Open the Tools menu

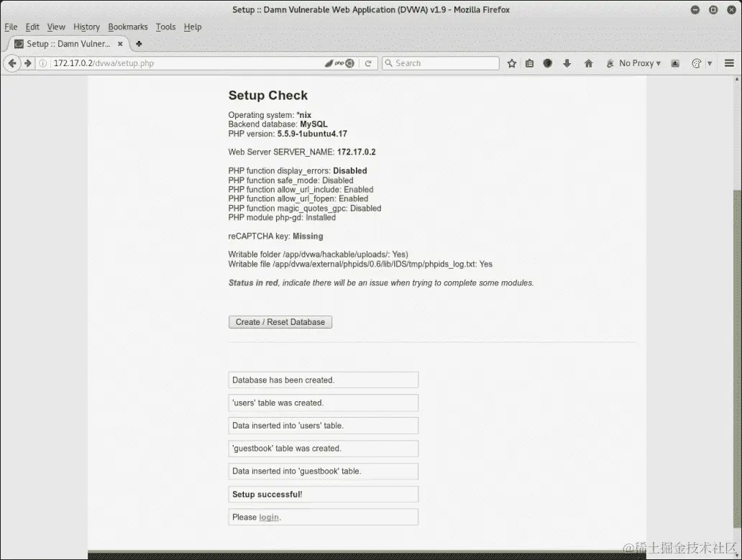point(165,27)
